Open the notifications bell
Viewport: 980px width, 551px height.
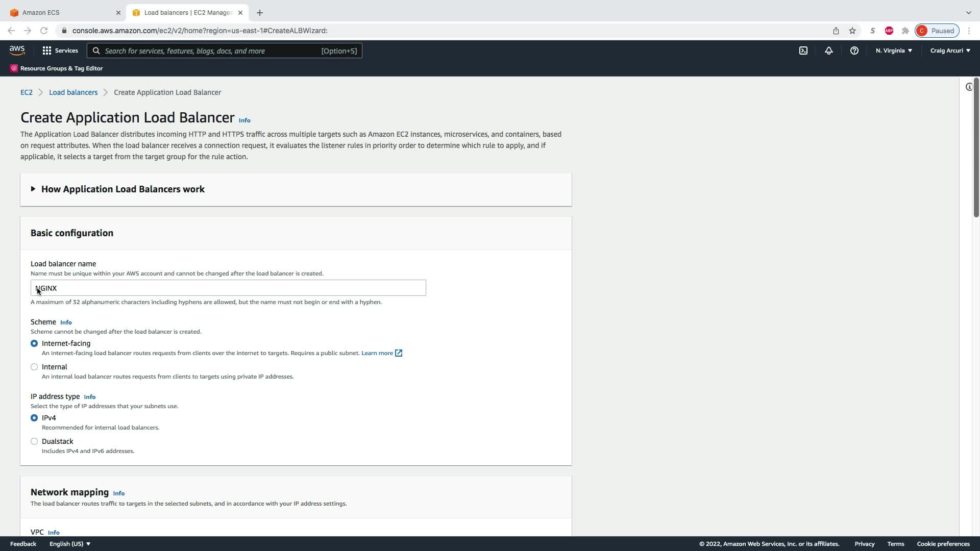coord(829,51)
